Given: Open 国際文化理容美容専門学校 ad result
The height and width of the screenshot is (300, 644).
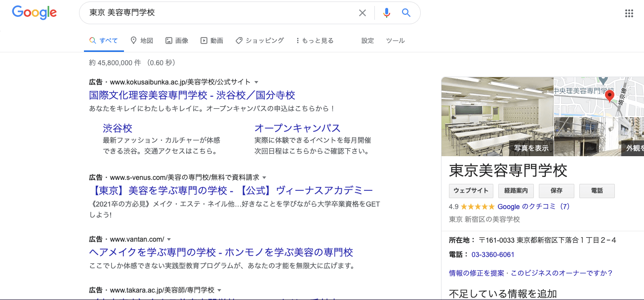Looking at the screenshot, I should (192, 95).
